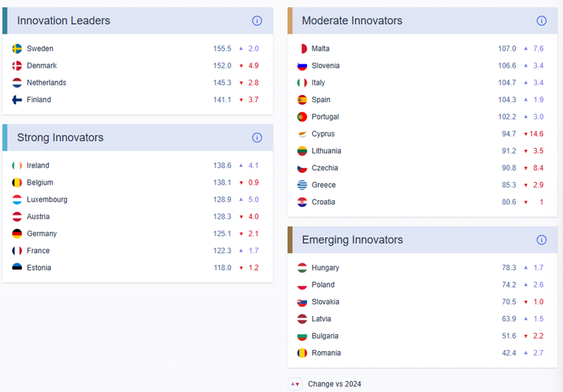Screen dimensions: 563x392
Task: Open the Denmark country link
Action: (41, 66)
